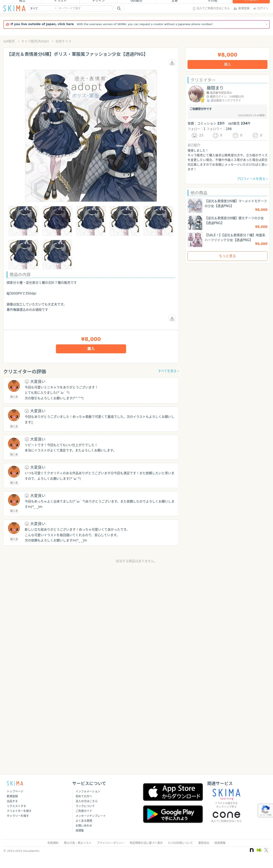Open プライバシーポリシー in the bottom bar
273x868 pixels.
click(x=110, y=843)
